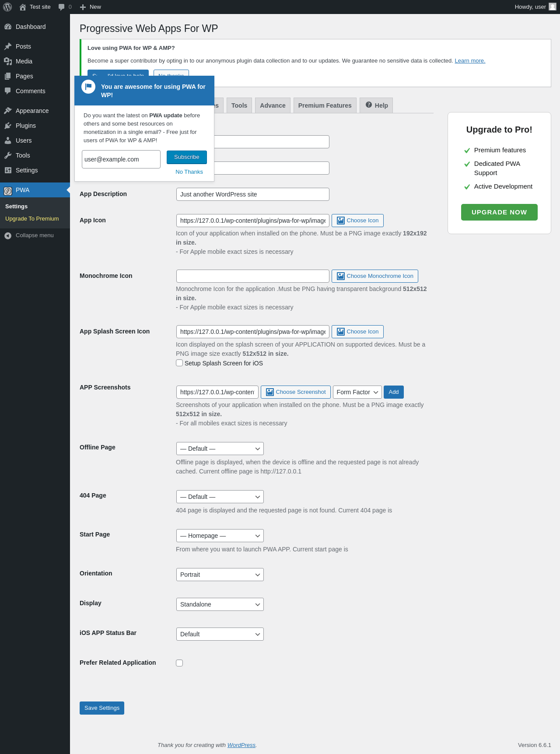Click the Save Settings button
560x754 pixels.
pos(102,708)
